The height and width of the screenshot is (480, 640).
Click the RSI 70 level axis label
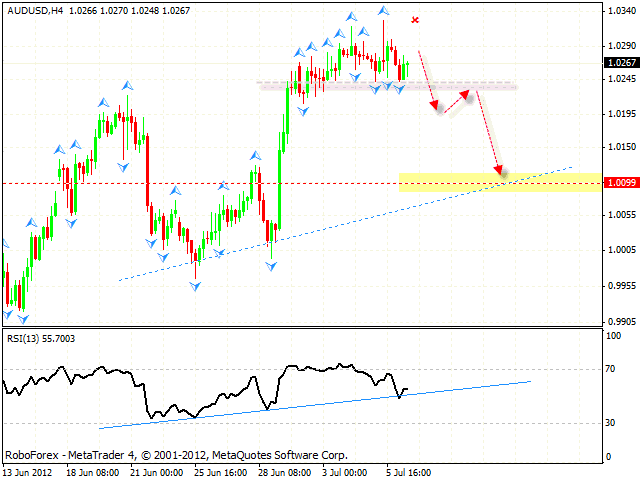[612, 370]
